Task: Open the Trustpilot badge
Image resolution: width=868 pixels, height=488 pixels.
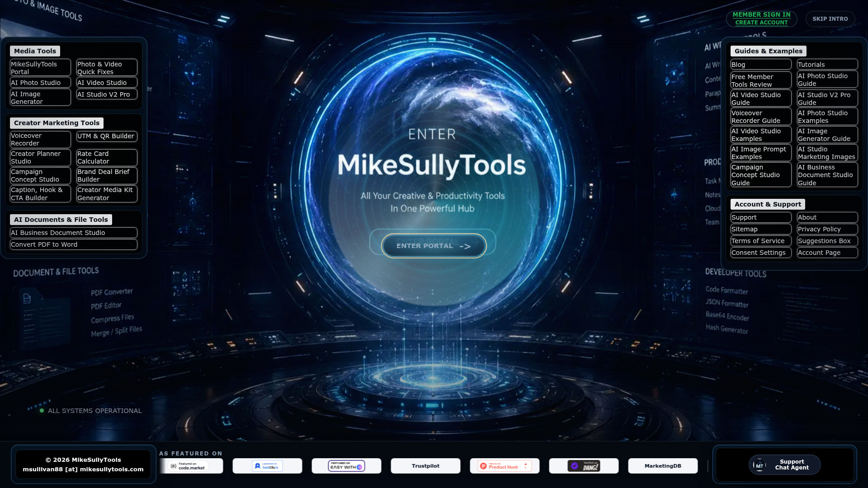Action: click(425, 466)
